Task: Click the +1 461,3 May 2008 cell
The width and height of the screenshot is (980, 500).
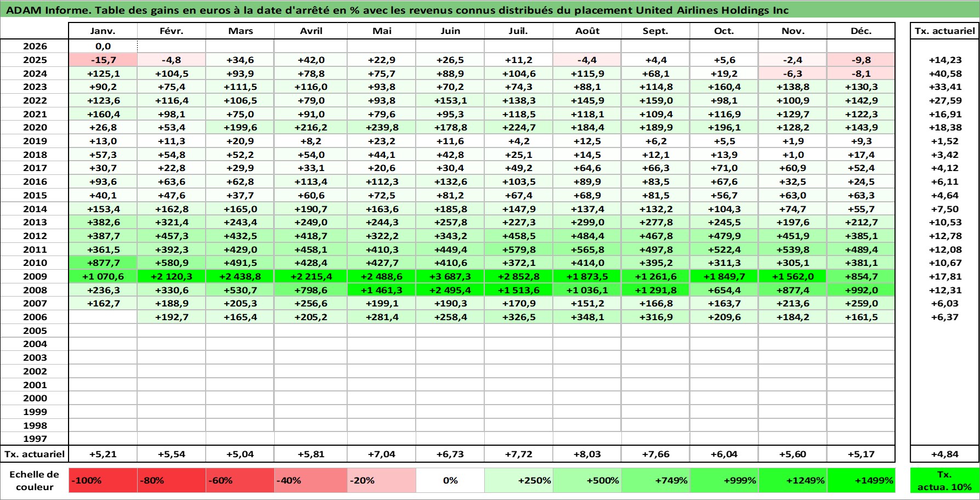Action: click(x=382, y=290)
